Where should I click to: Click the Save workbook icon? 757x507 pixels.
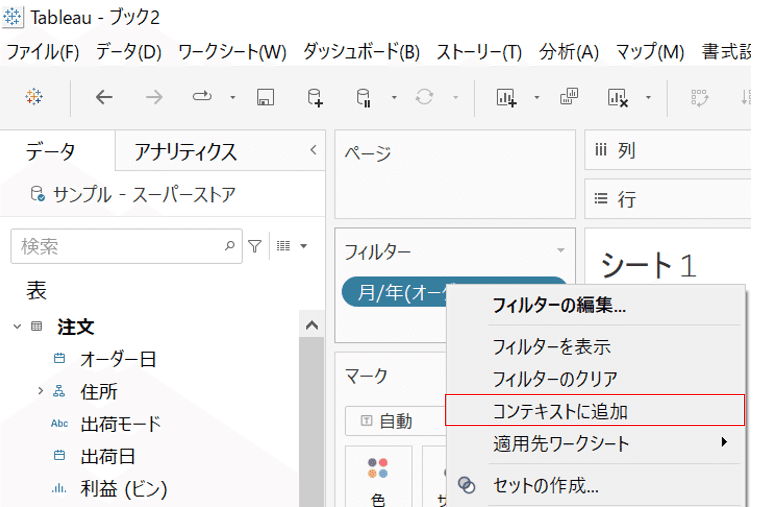[x=265, y=97]
